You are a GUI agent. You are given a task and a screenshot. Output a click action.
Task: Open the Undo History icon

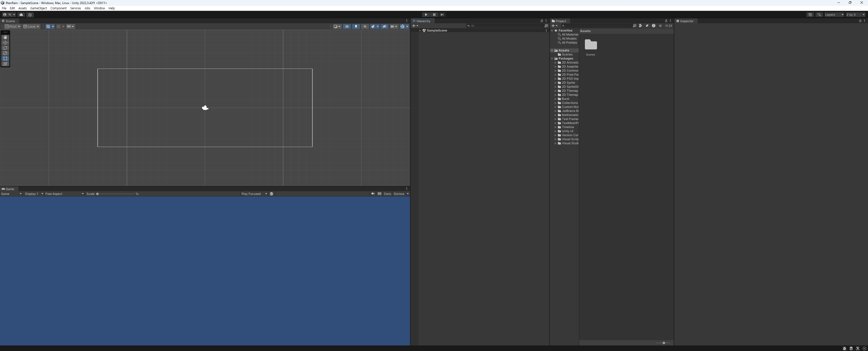coord(810,15)
